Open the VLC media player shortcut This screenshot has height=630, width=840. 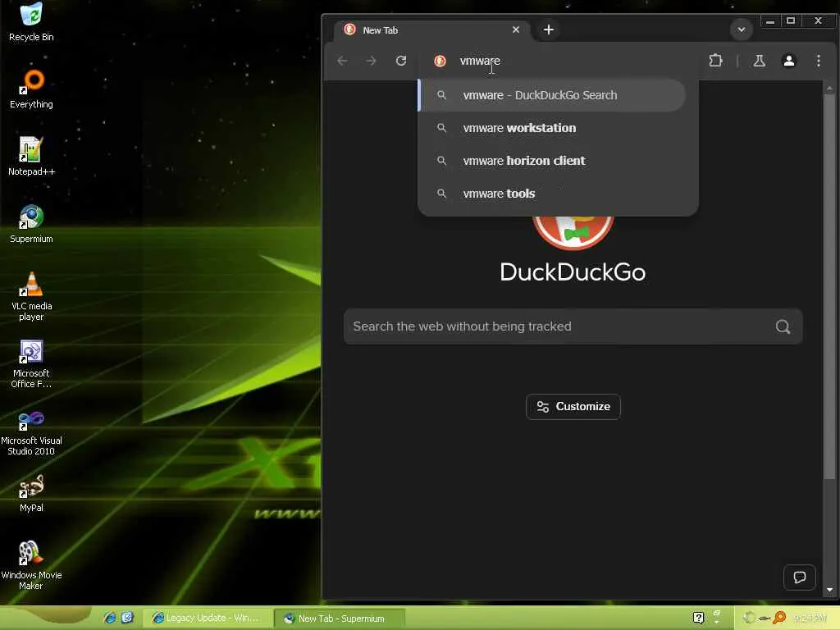point(31,296)
